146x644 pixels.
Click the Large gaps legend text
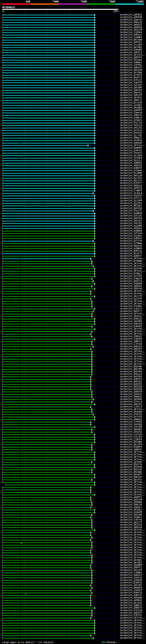(28, 642)
